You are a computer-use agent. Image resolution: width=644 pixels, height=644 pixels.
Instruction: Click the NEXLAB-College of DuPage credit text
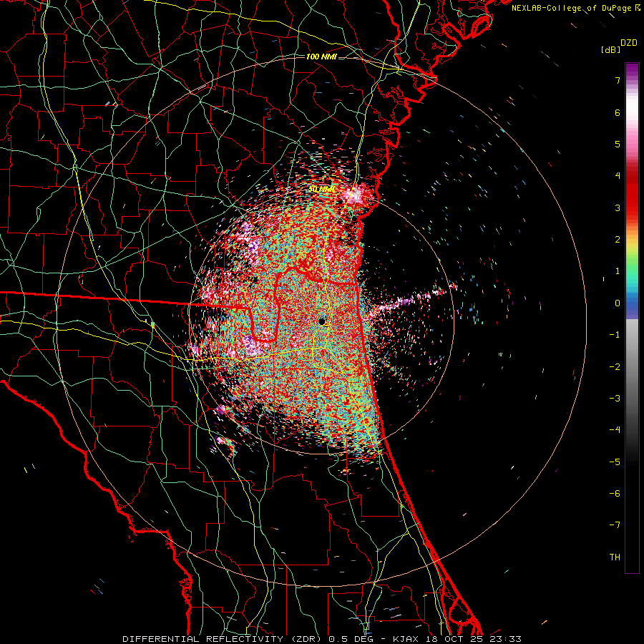tap(573, 8)
